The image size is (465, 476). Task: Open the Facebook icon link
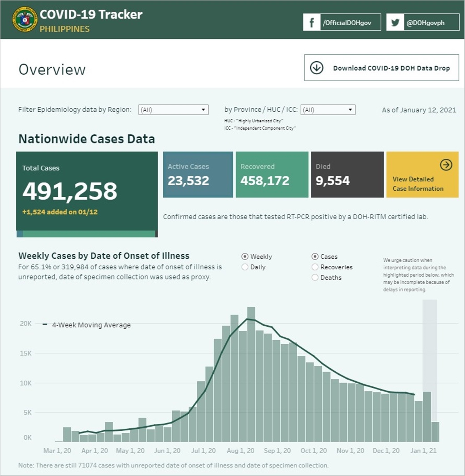click(x=312, y=22)
